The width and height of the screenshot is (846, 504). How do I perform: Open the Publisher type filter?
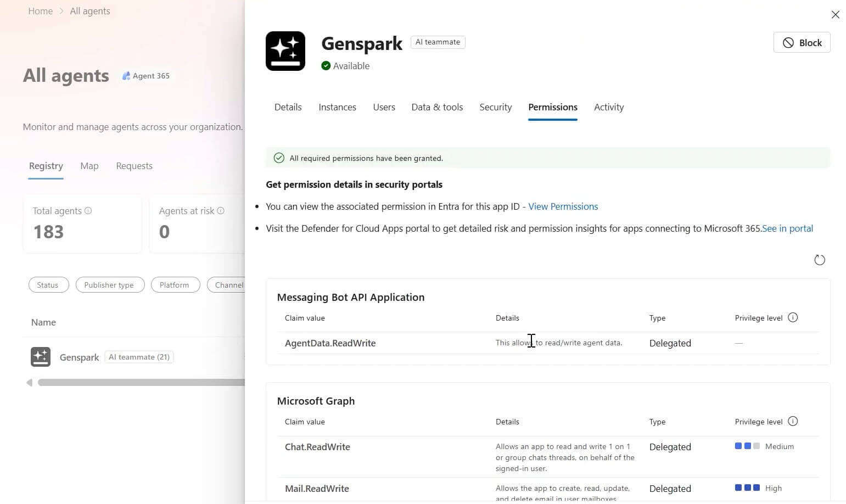click(x=110, y=285)
